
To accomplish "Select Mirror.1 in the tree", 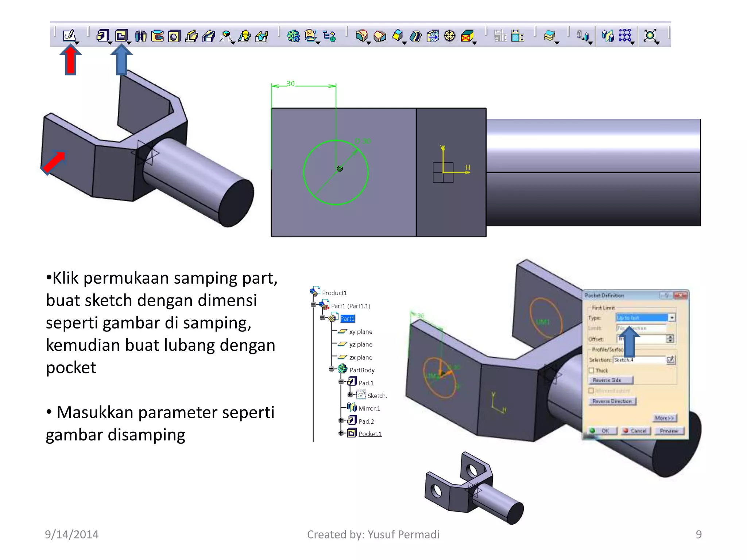I will tap(369, 409).
